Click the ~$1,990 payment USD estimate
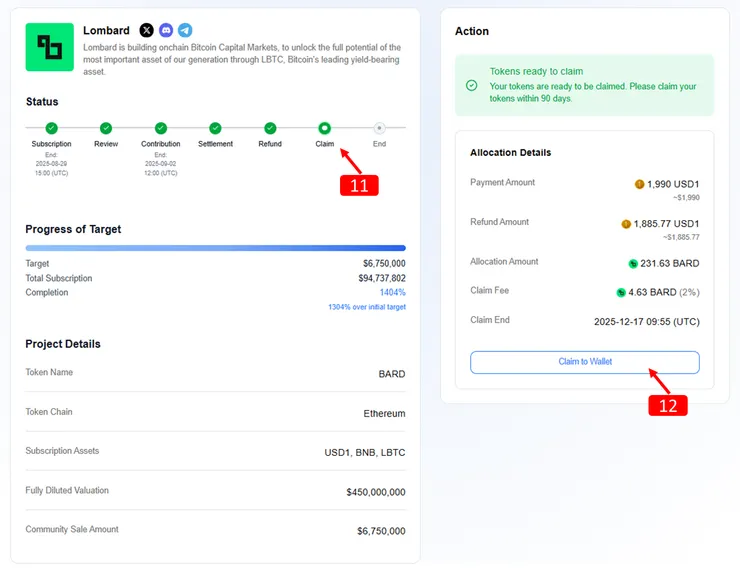Viewport: 740px width, 572px height. click(686, 197)
